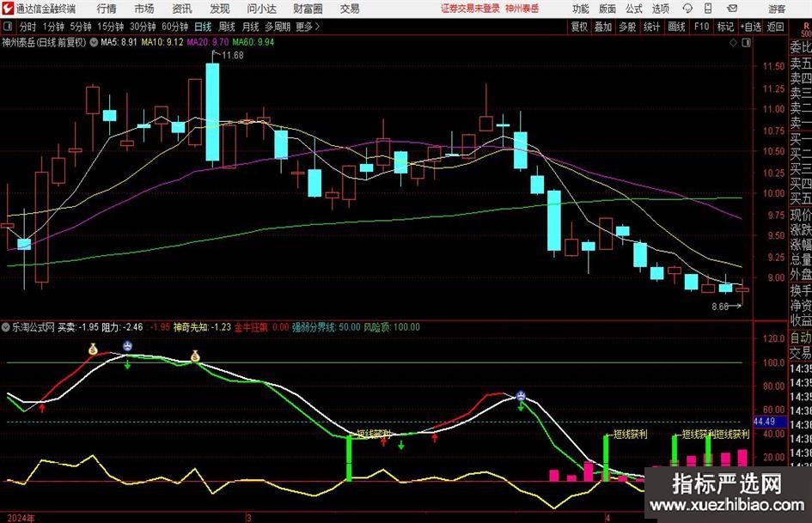
Task: Click the 游客 guest account button
Action: pyautogui.click(x=777, y=9)
